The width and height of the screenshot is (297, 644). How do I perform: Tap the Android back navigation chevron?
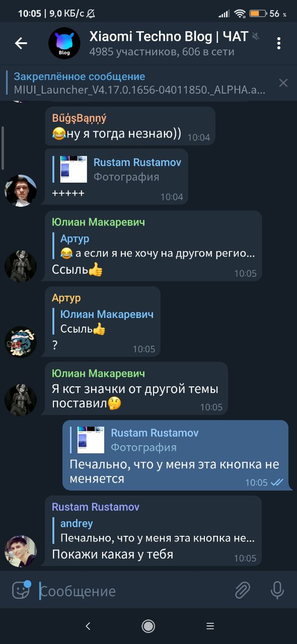(x=88, y=626)
